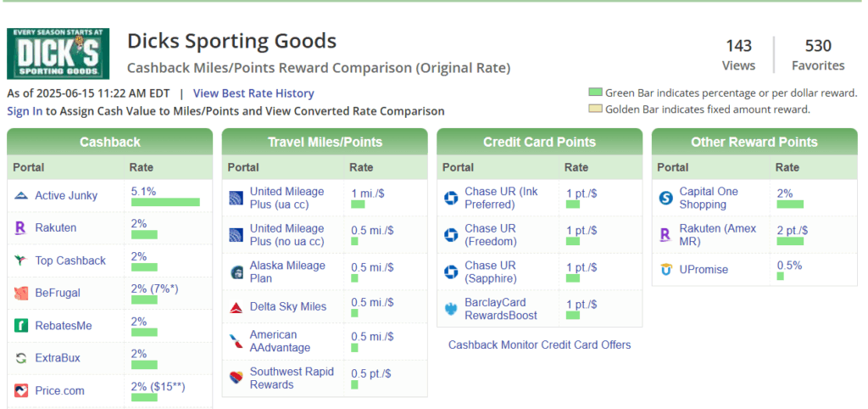
Task: Click the Delta Sky Miles logo
Action: click(237, 307)
